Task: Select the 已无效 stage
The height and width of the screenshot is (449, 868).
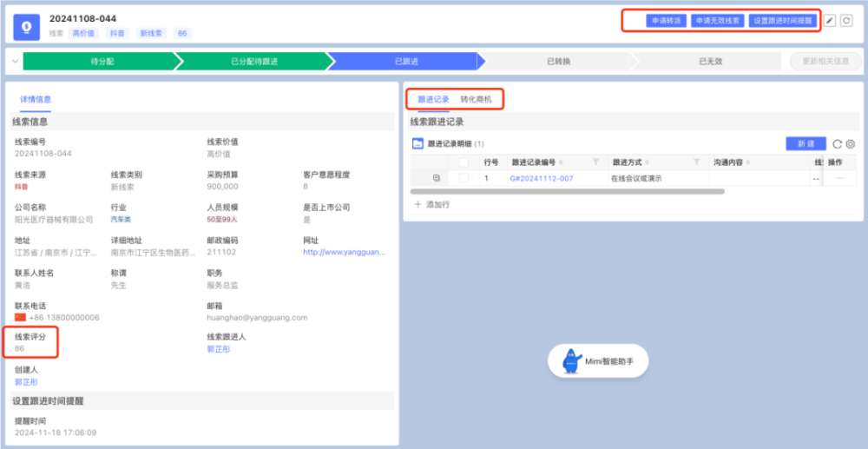Action: pos(710,62)
